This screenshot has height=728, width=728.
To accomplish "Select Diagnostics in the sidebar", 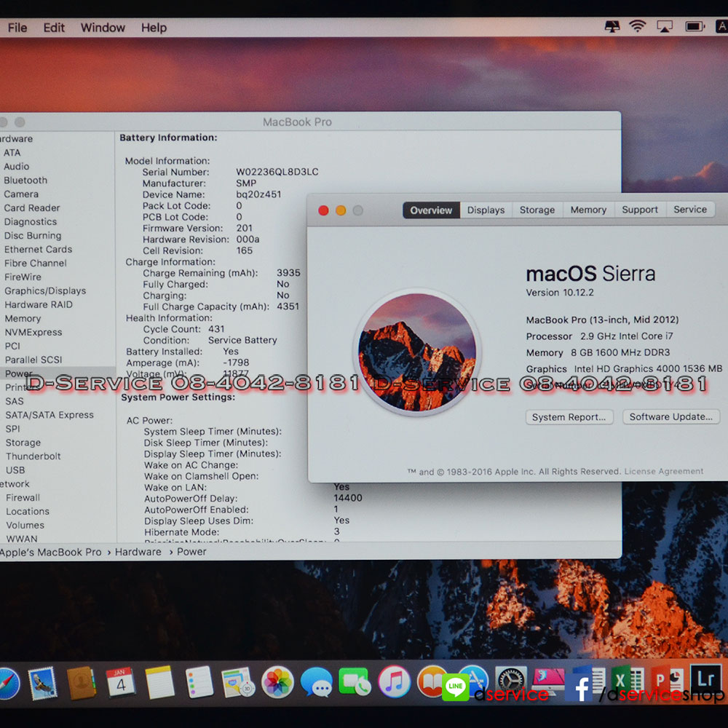I will 30,222.
